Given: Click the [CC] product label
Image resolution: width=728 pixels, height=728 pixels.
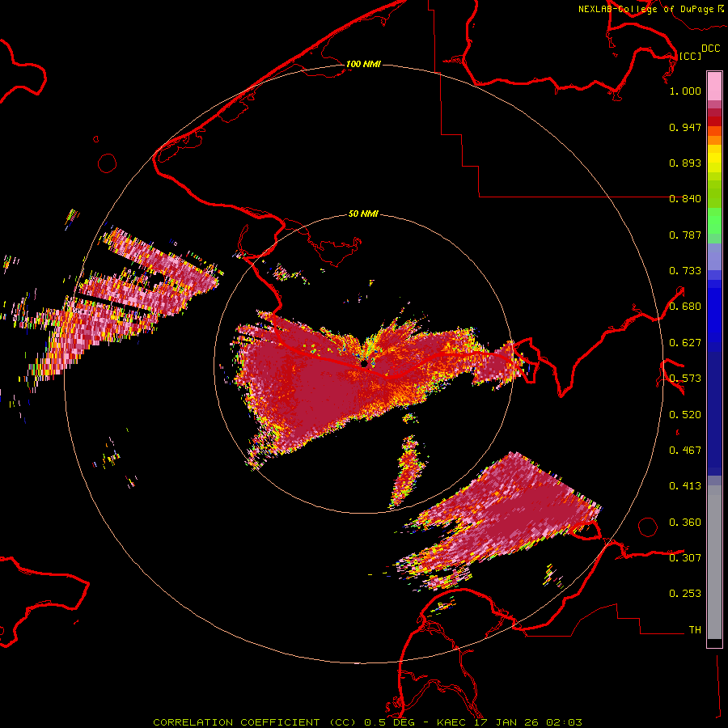Looking at the screenshot, I should pyautogui.click(x=689, y=56).
